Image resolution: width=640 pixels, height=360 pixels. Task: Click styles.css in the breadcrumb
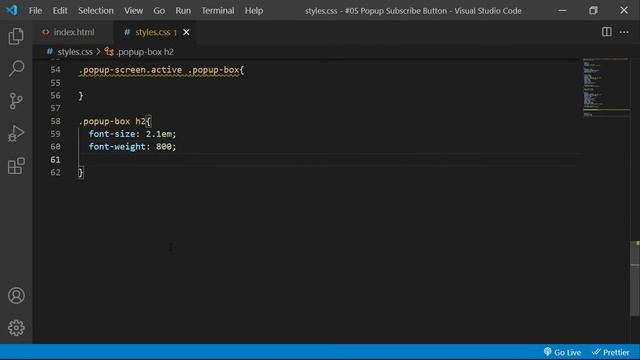click(x=75, y=52)
